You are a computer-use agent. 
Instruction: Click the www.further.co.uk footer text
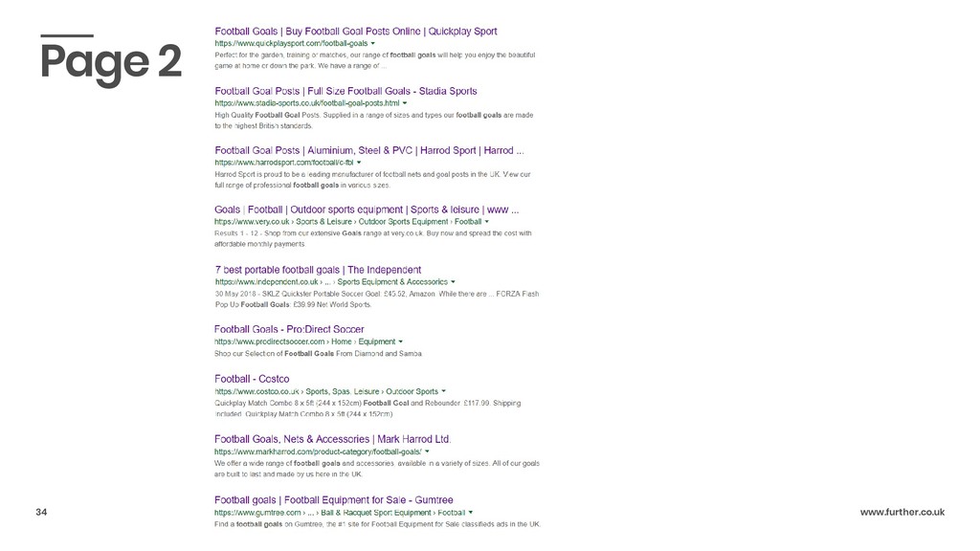(902, 513)
